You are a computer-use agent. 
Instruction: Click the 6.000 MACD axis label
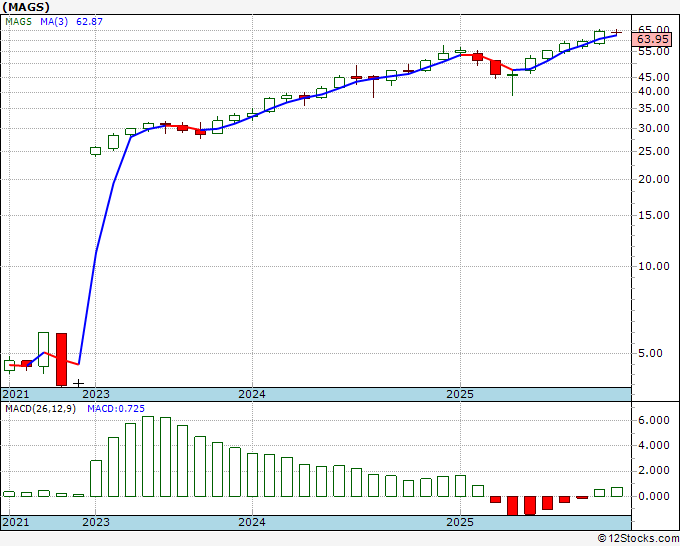pyautogui.click(x=654, y=420)
